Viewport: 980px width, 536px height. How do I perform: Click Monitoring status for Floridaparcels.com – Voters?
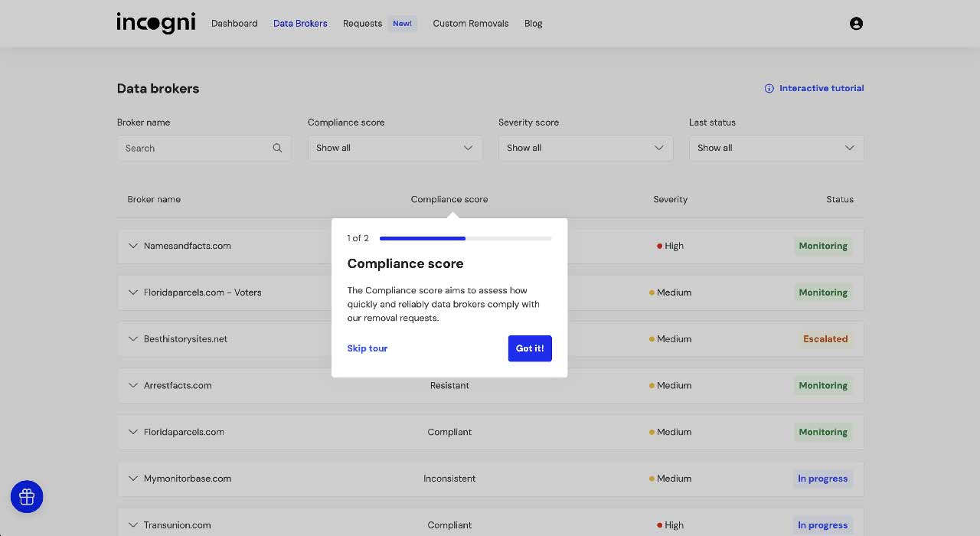pos(823,293)
